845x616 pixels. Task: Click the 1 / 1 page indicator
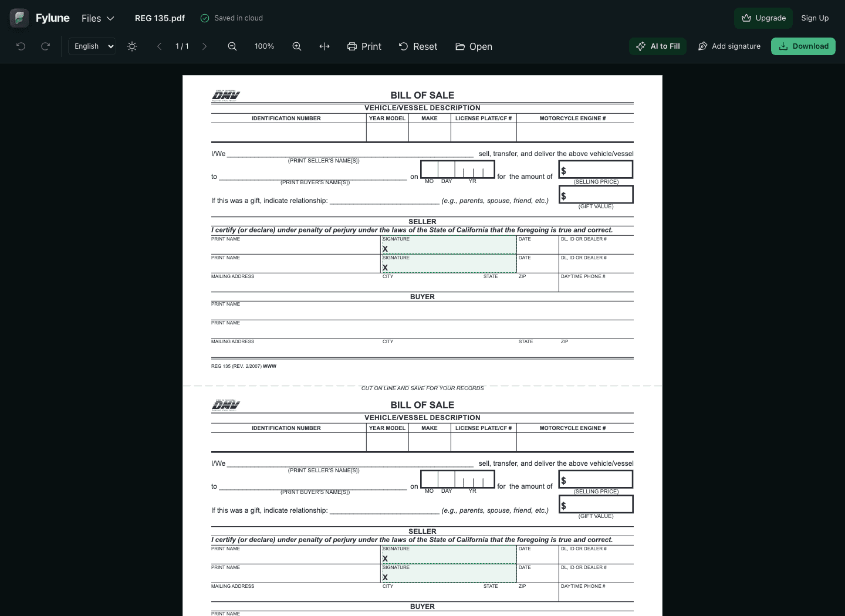[x=182, y=46]
